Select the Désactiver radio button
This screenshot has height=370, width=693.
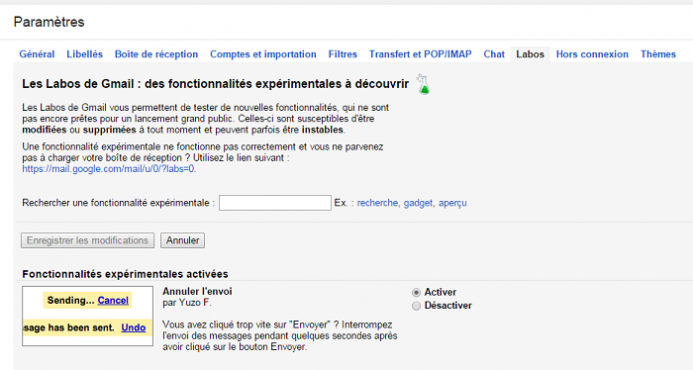point(416,306)
